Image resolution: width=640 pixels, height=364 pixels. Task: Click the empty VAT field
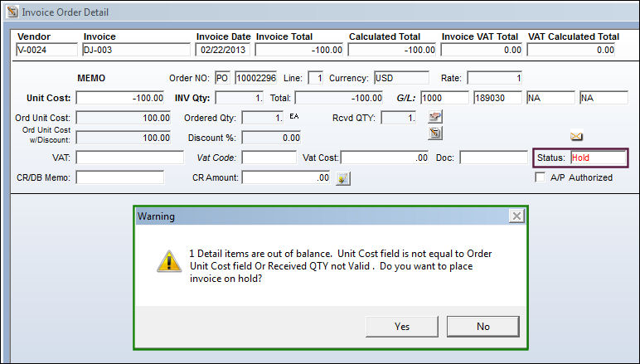tap(130, 158)
